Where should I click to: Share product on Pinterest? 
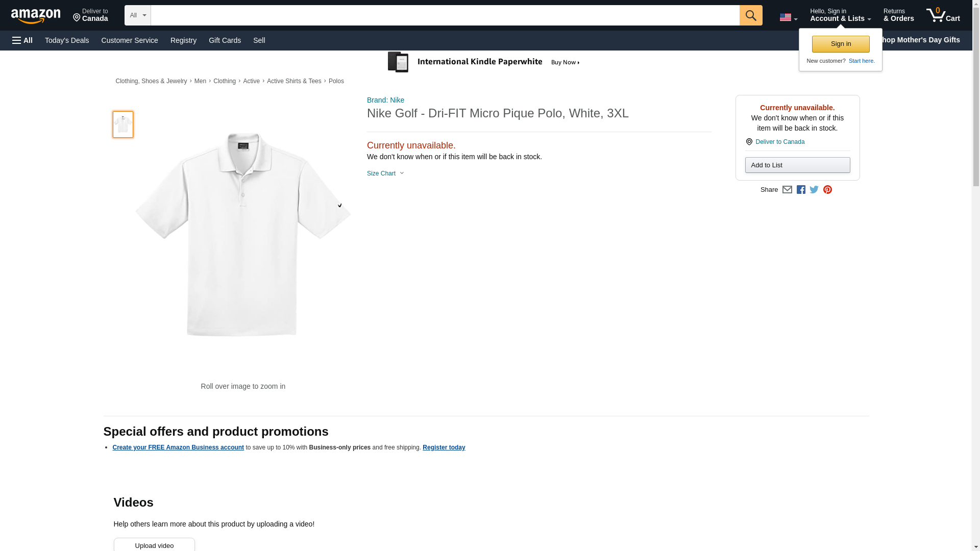[x=827, y=190]
